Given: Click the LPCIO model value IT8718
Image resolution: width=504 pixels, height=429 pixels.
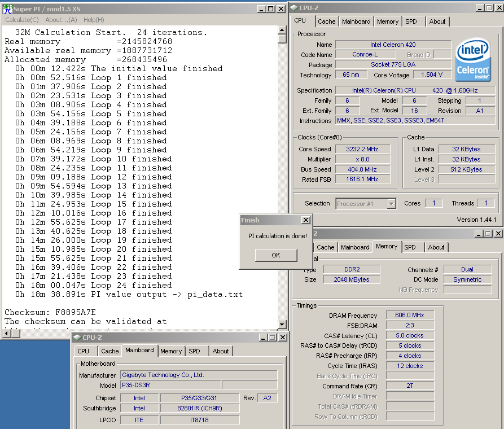Looking at the screenshot, I should 200,420.
